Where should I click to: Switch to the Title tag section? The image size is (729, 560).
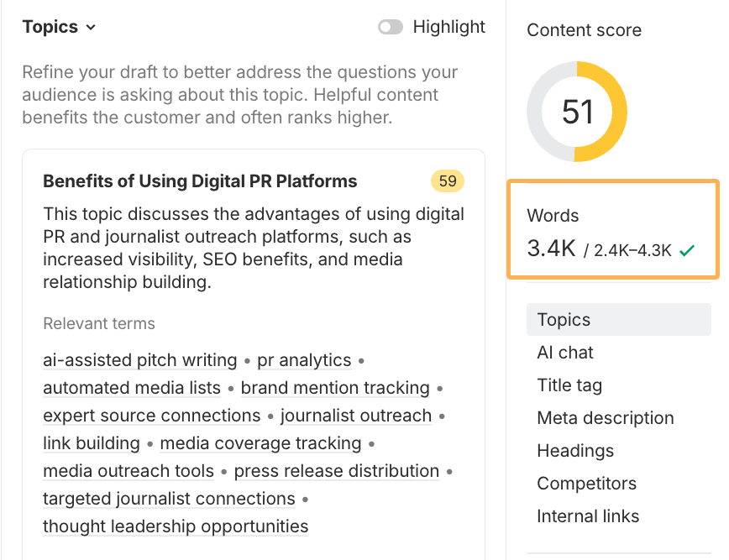click(x=569, y=385)
